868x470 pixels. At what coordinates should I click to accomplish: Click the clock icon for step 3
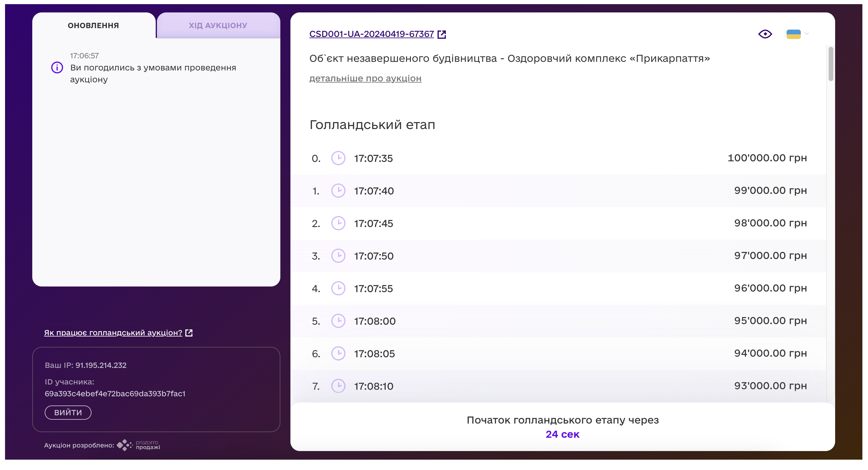(x=338, y=256)
